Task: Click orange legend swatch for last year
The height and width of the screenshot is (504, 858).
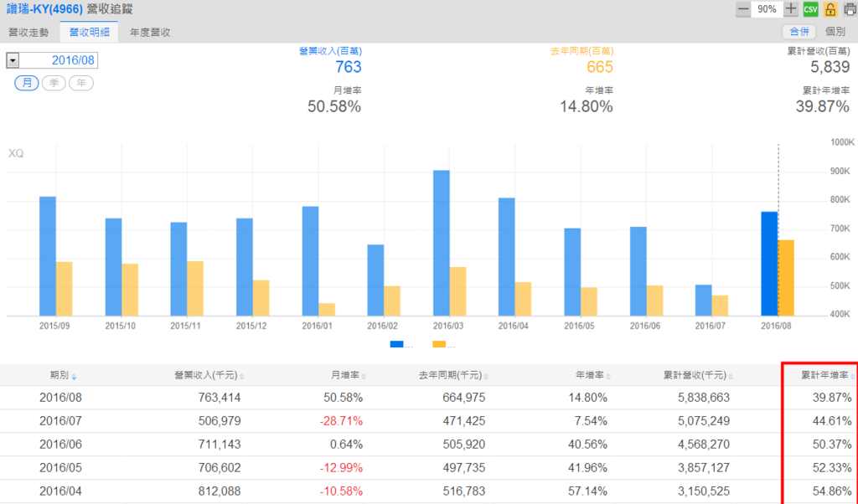Action: [x=439, y=344]
